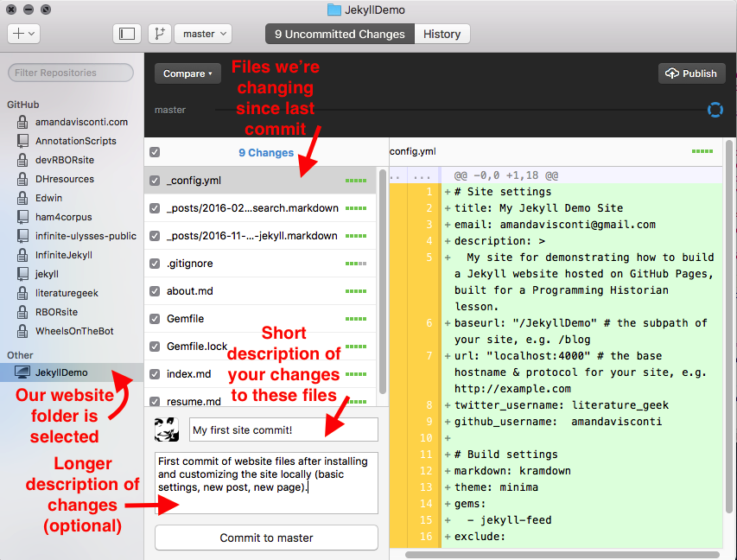Click the lock icon beside amandavisconti.com

point(21,122)
